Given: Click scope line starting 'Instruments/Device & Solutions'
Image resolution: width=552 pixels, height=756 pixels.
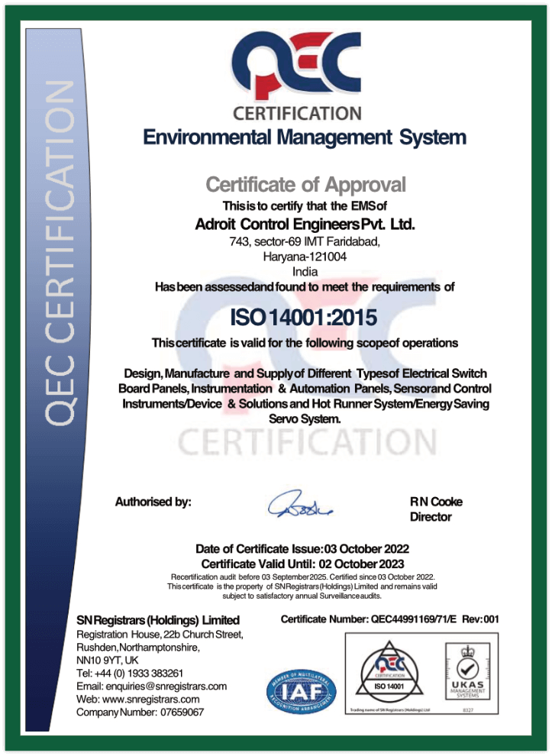Looking at the screenshot, I should point(305,404).
